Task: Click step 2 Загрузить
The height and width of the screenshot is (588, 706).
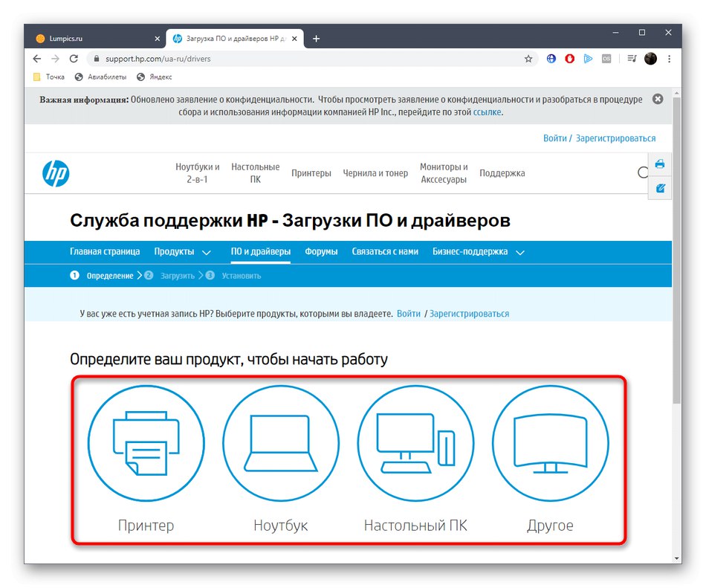Action: [x=169, y=276]
